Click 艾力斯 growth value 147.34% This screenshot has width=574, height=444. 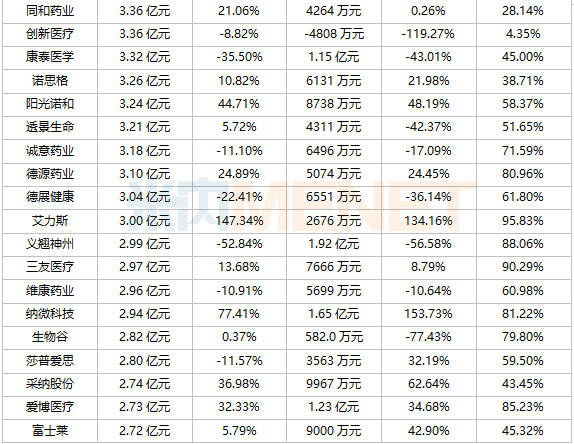click(x=239, y=221)
